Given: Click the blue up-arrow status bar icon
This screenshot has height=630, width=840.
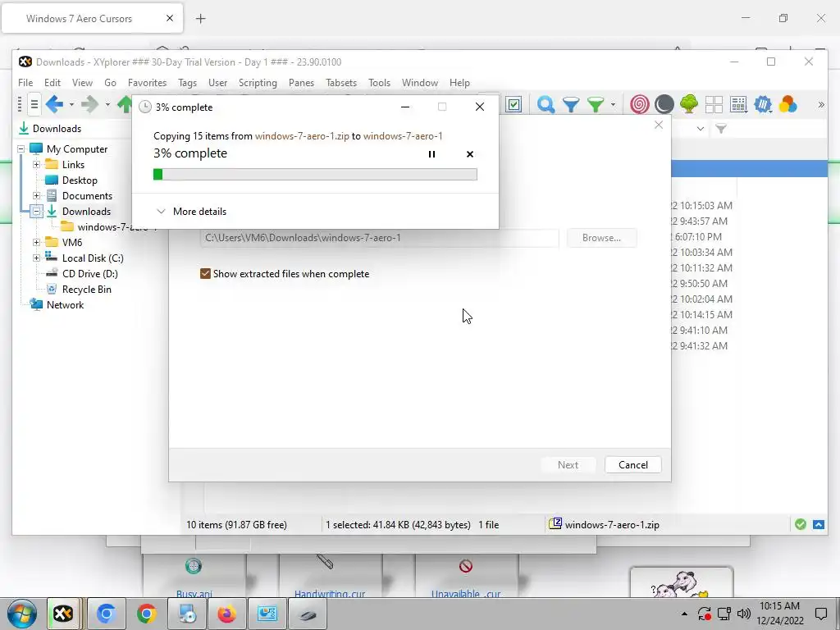Looking at the screenshot, I should pyautogui.click(x=819, y=524).
